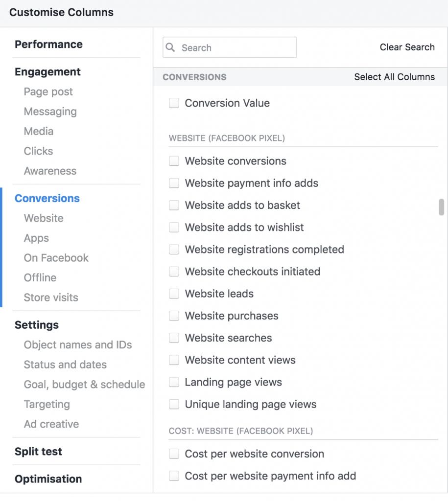Click Select All Columns
The width and height of the screenshot is (448, 501).
tap(395, 77)
